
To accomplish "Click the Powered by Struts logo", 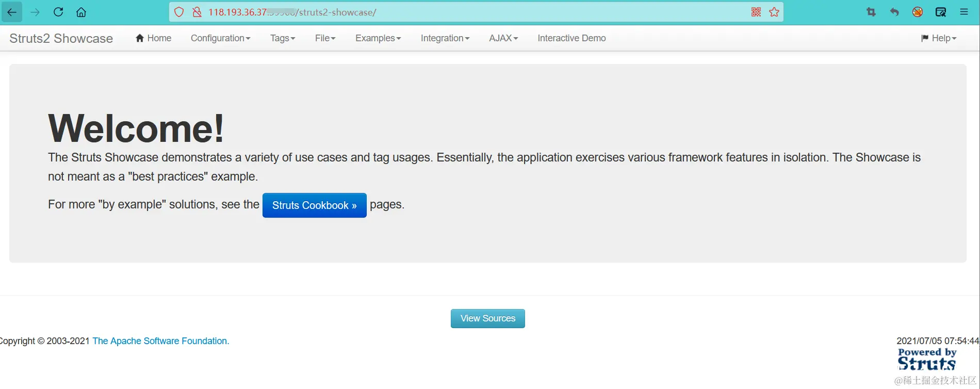I will click(x=927, y=359).
